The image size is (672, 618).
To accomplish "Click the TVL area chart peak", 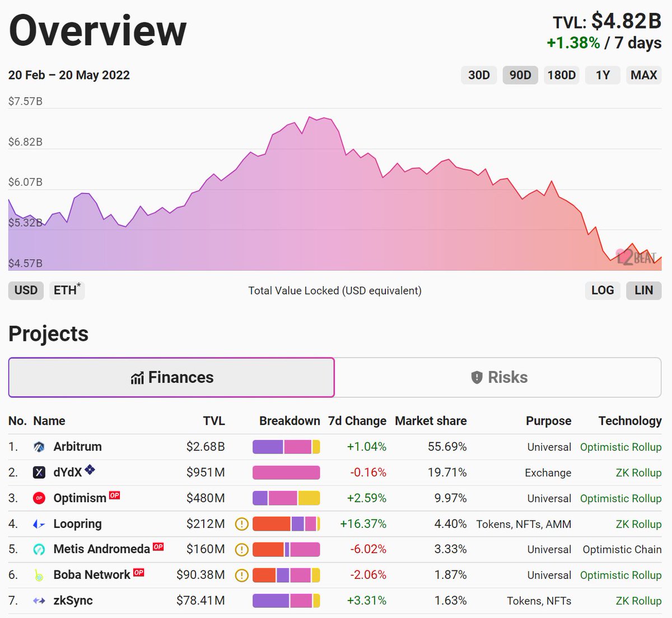I will click(310, 117).
